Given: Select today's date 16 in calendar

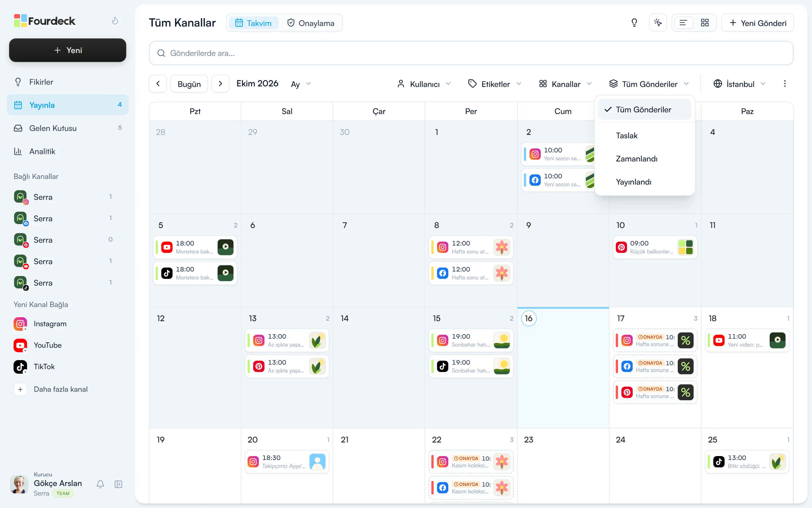Looking at the screenshot, I should point(528,318).
